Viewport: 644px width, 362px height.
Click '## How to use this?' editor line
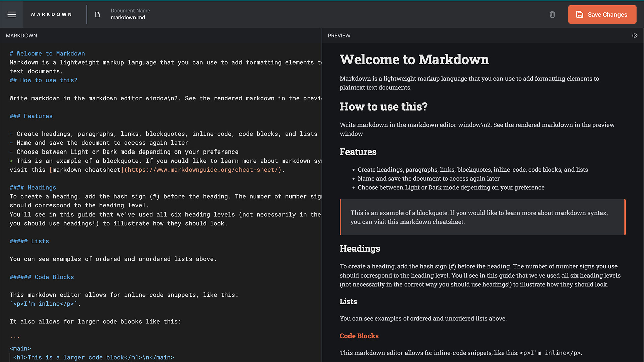[x=44, y=80]
